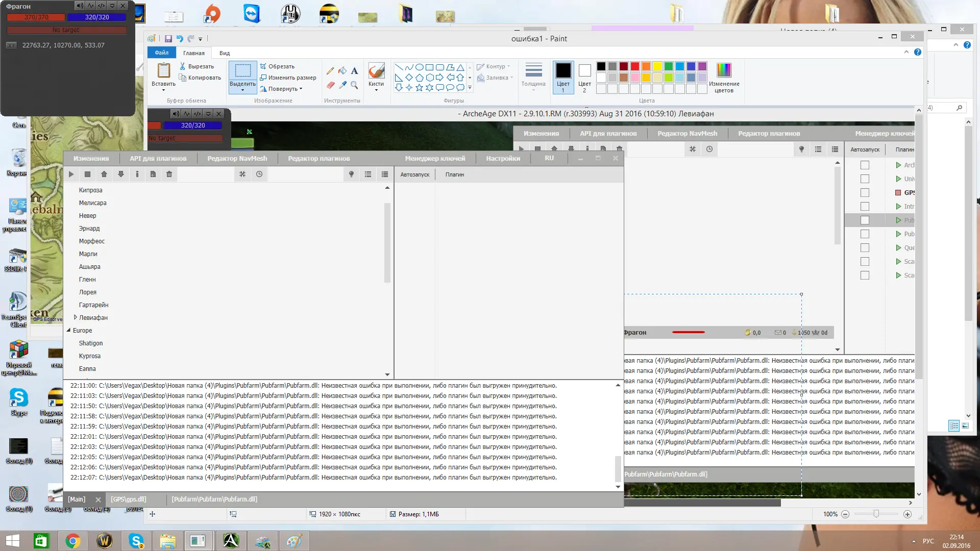
Task: Collapse the Europe tree node
Action: [68, 330]
